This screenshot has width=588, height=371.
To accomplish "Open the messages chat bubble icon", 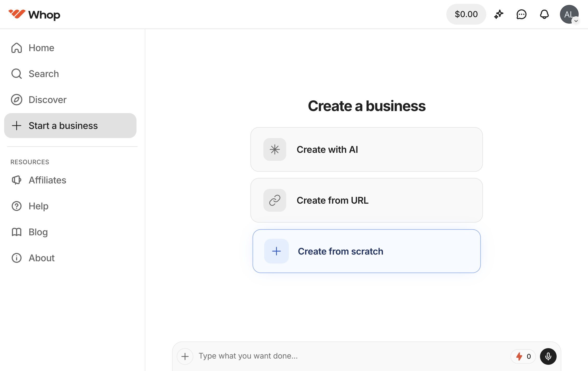I will [x=521, y=14].
